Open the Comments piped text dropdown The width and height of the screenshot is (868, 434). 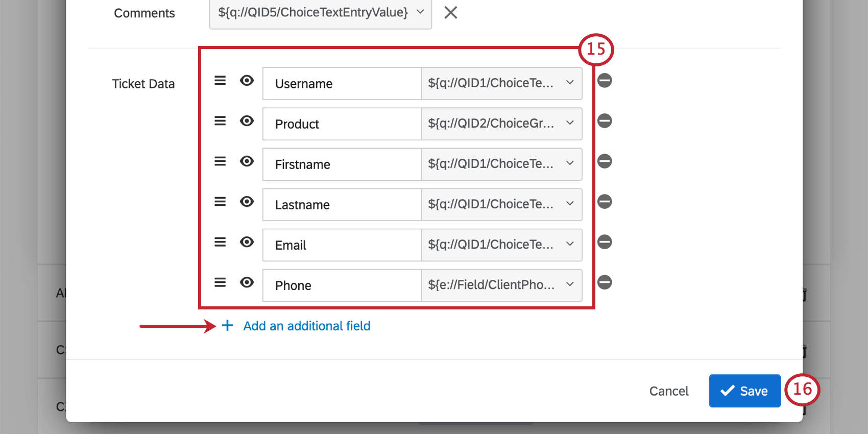320,12
